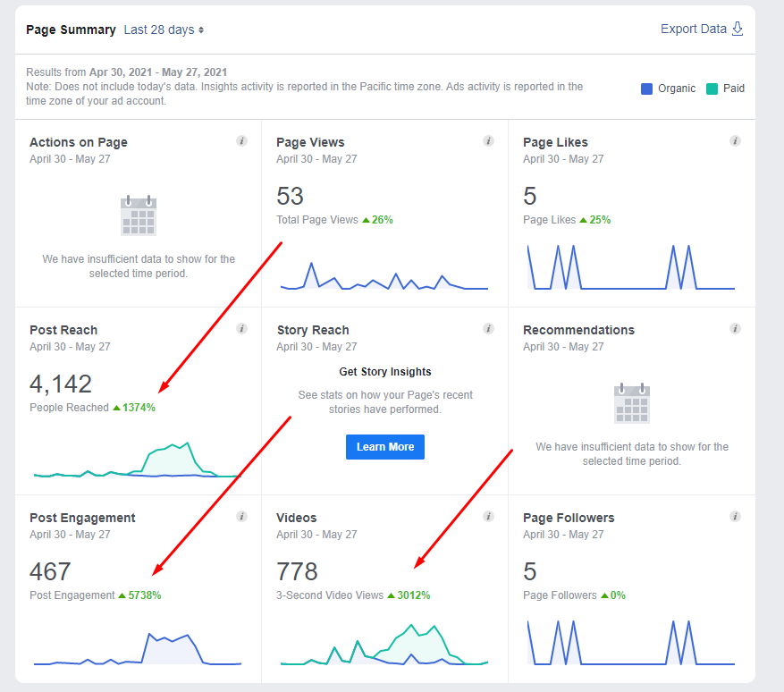This screenshot has width=784, height=692.
Task: Open info tooltip for Page Likes
Action: pyautogui.click(x=735, y=141)
